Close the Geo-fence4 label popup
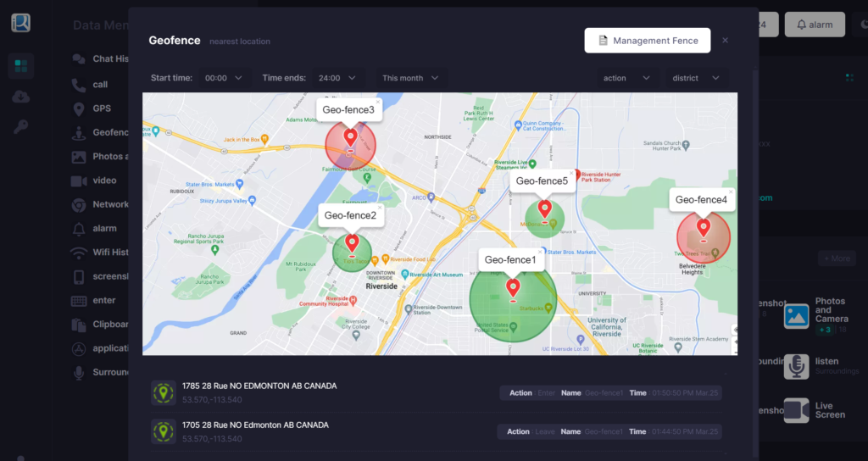This screenshot has height=461, width=868. 731,192
